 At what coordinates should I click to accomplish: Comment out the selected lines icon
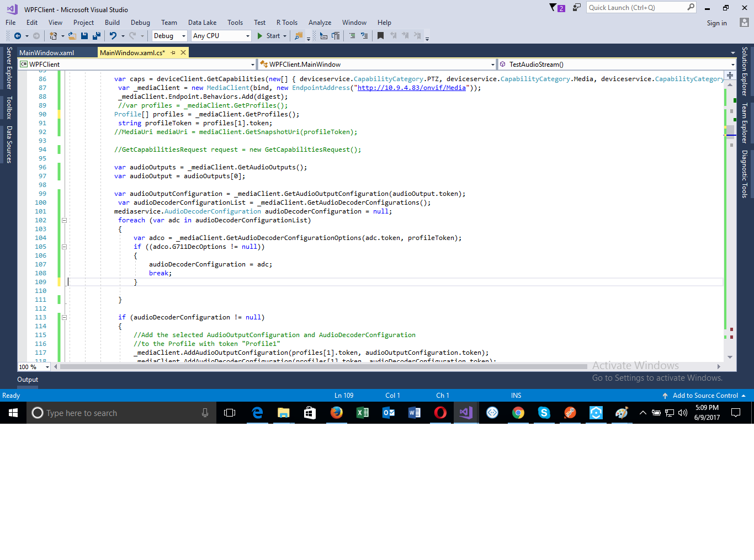click(352, 36)
